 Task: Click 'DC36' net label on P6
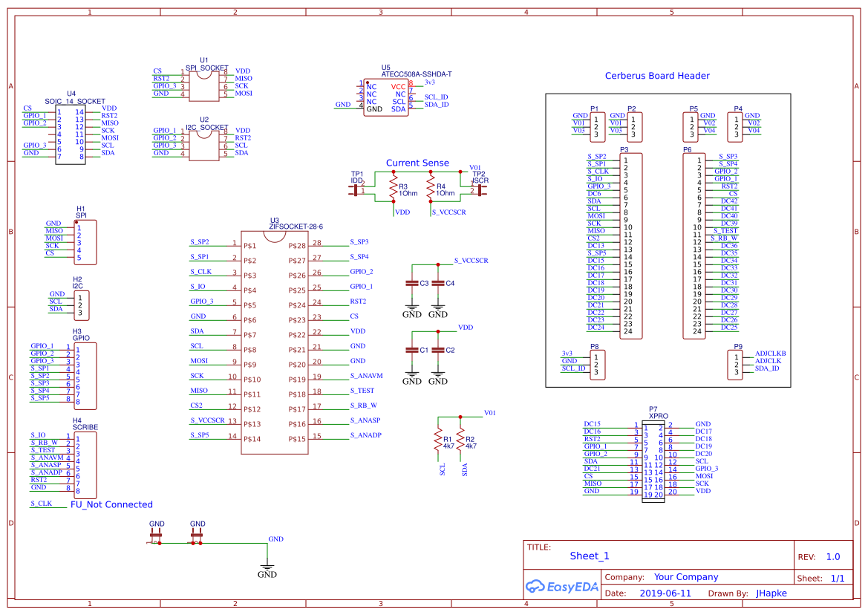(x=729, y=245)
